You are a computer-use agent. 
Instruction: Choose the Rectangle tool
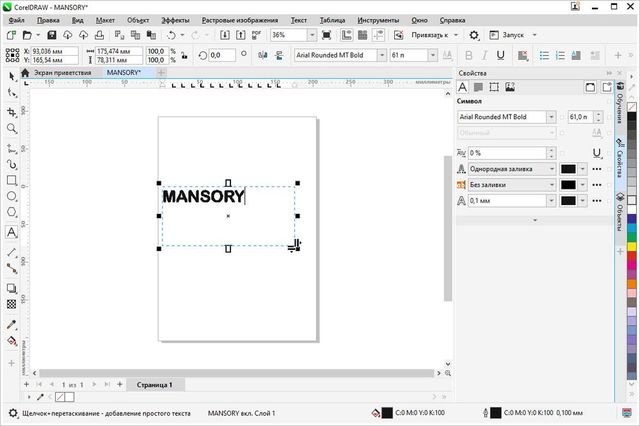tap(12, 180)
